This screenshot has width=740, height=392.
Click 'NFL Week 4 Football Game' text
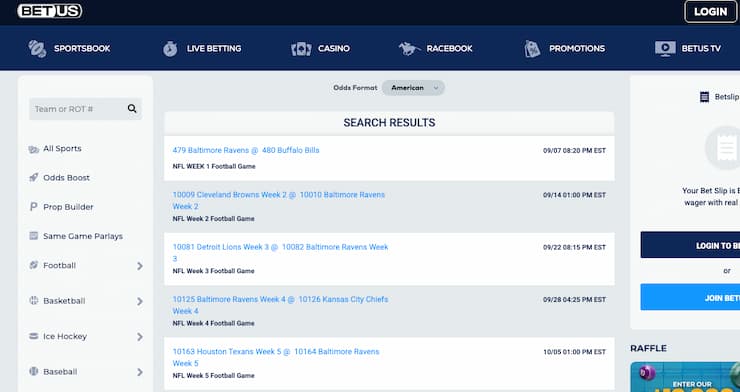click(x=213, y=324)
